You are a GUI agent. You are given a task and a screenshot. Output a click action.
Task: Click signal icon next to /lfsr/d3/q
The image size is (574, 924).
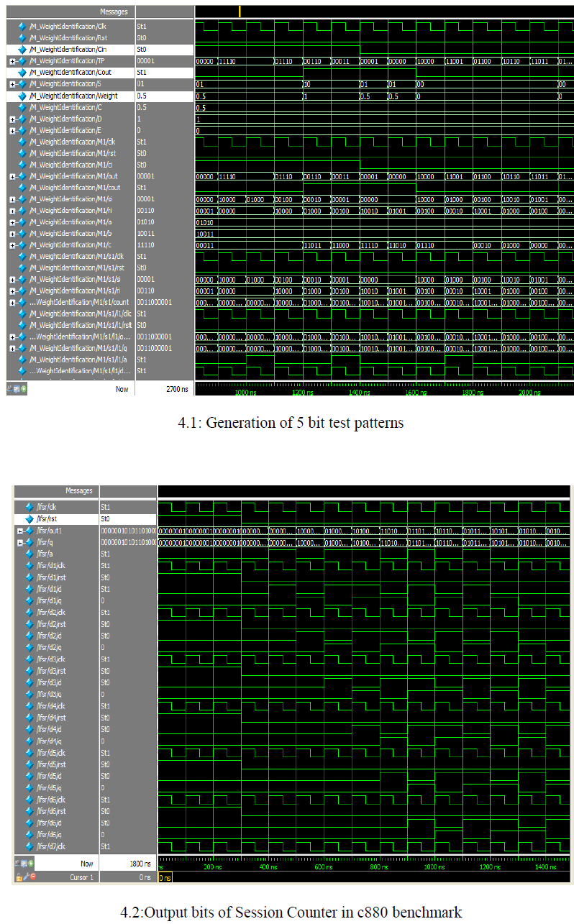click(29, 694)
